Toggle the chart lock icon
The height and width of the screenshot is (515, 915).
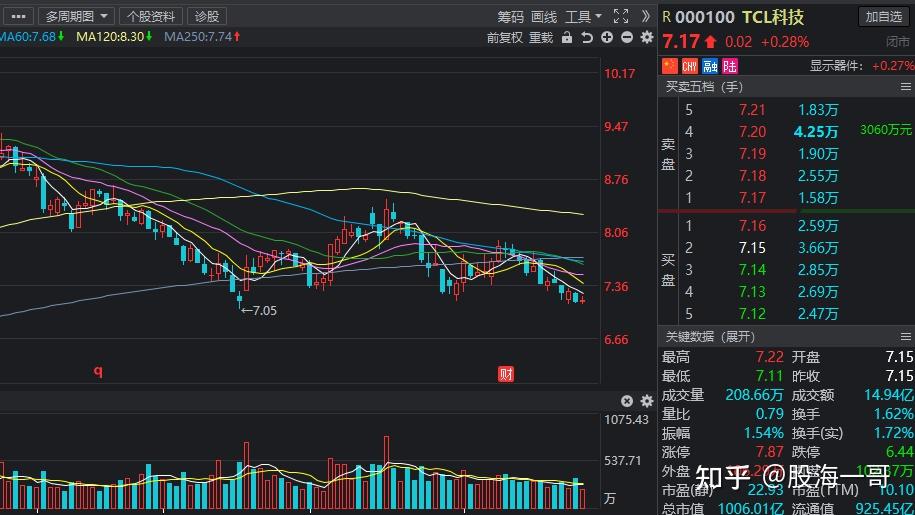pyautogui.click(x=567, y=37)
